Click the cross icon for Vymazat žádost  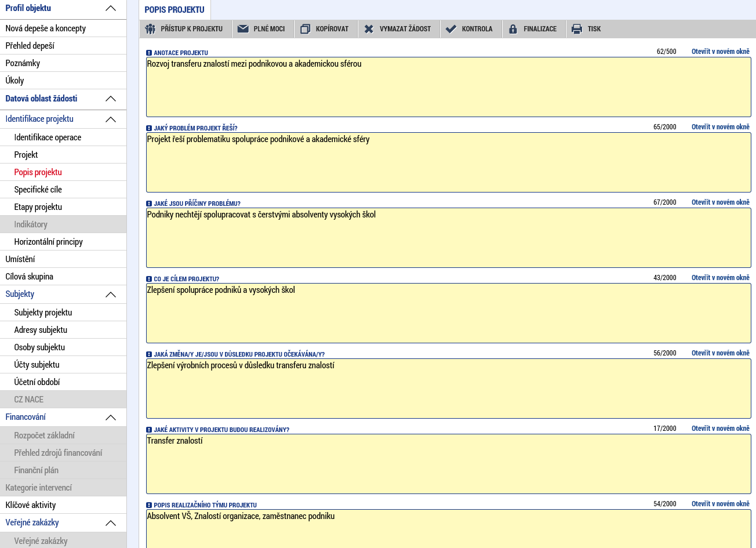click(369, 29)
